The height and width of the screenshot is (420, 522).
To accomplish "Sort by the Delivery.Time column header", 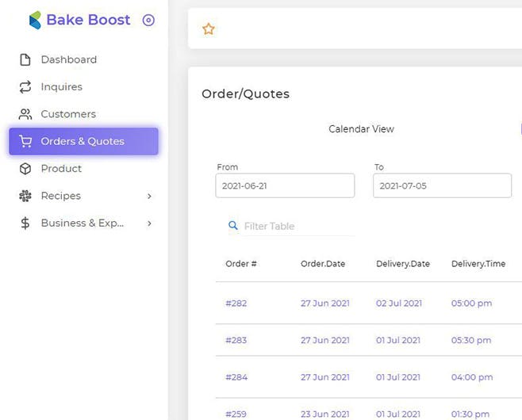I will tap(478, 264).
